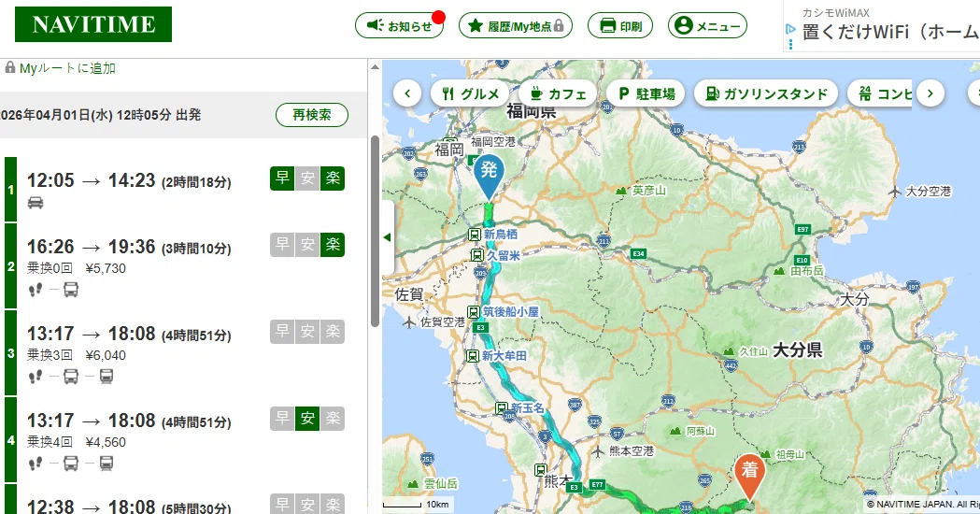Show more map categories with right chevron

tap(930, 93)
